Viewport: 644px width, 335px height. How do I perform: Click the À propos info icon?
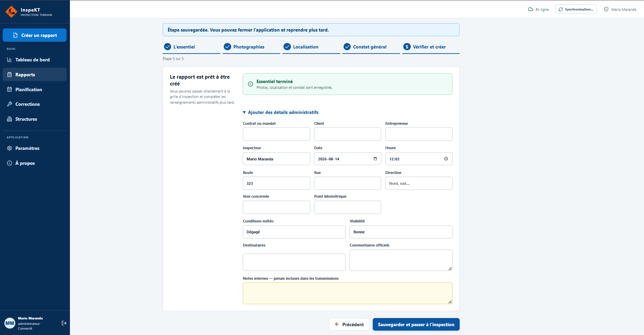pyautogui.click(x=10, y=163)
